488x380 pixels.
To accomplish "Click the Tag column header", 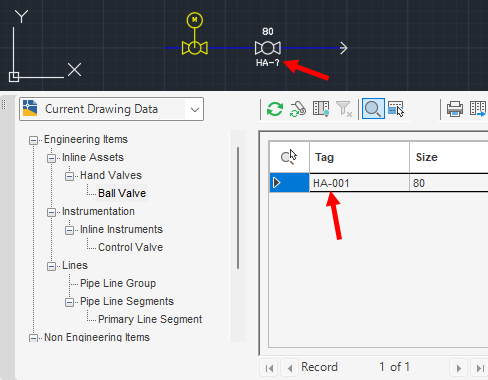I will [359, 157].
